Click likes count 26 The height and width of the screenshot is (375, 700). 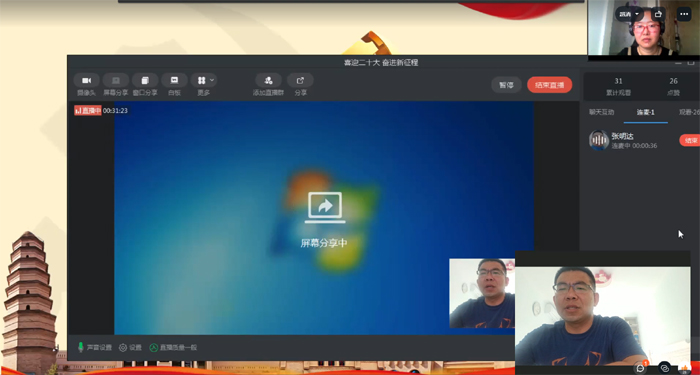click(x=674, y=81)
